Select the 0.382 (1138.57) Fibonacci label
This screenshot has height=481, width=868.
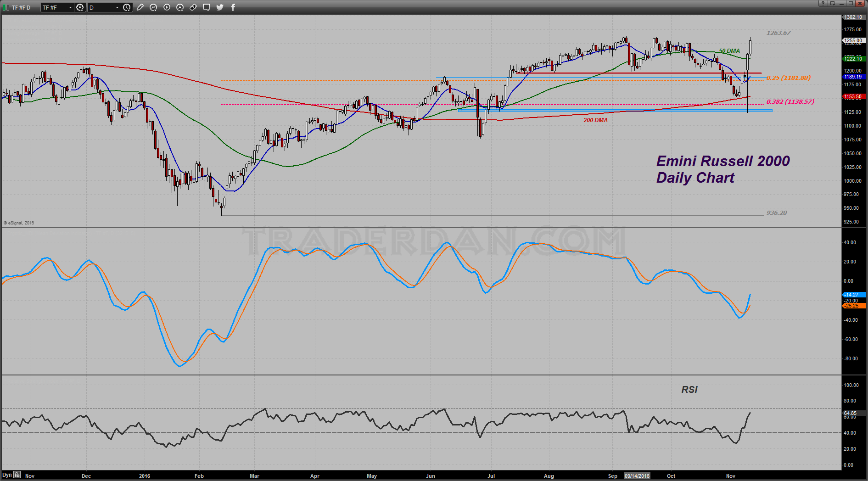(790, 101)
